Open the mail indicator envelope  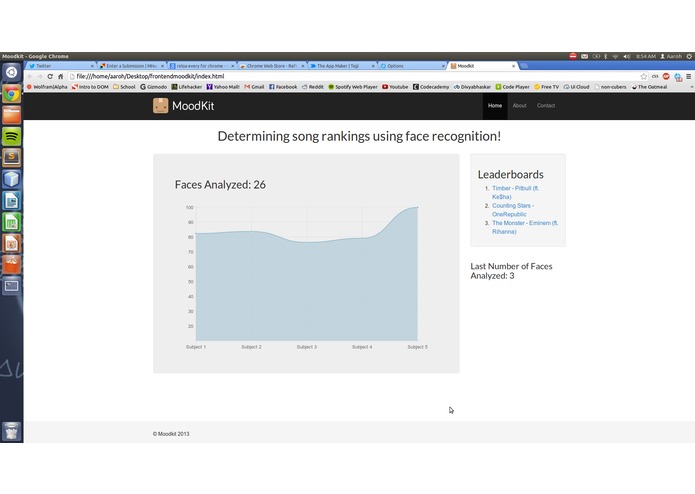(x=585, y=56)
